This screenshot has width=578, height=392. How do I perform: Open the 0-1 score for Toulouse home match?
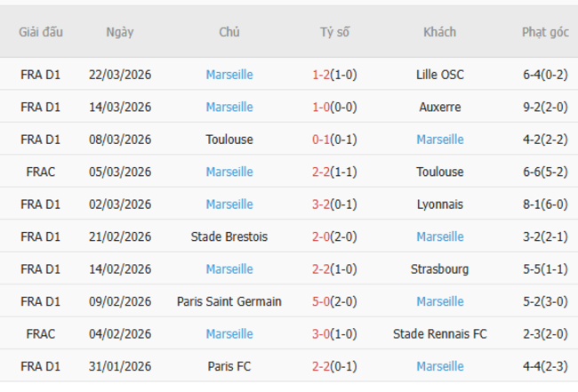click(320, 140)
